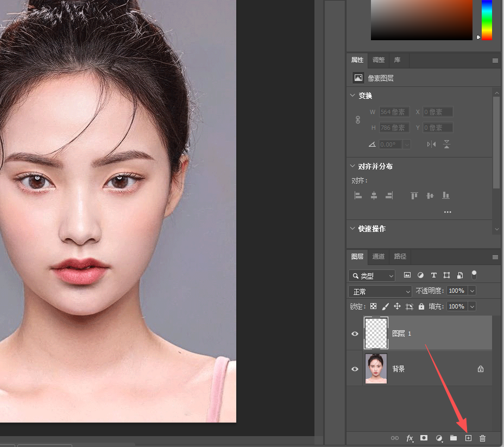
Task: Create a new group with the folder icon
Action: 453,438
